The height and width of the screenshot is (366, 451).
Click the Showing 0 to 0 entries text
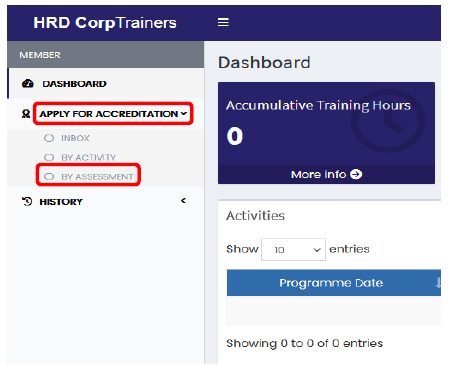coord(304,343)
